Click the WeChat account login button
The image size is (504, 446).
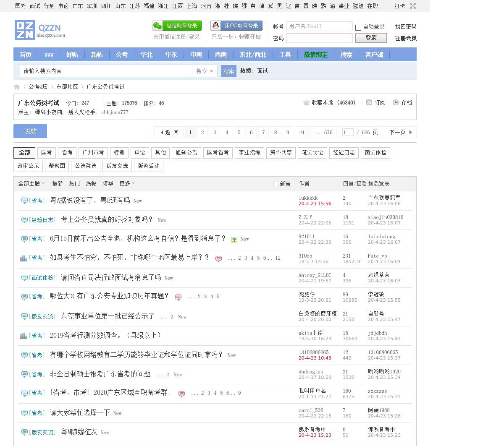pyautogui.click(x=177, y=26)
